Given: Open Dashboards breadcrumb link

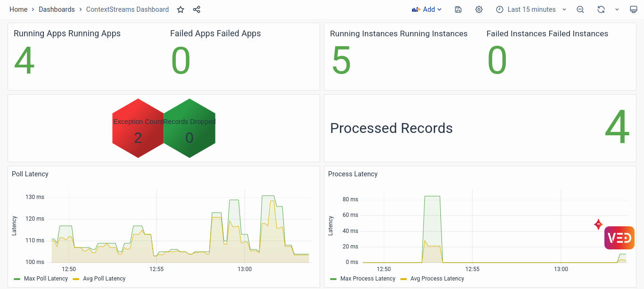Looking at the screenshot, I should tap(57, 9).
